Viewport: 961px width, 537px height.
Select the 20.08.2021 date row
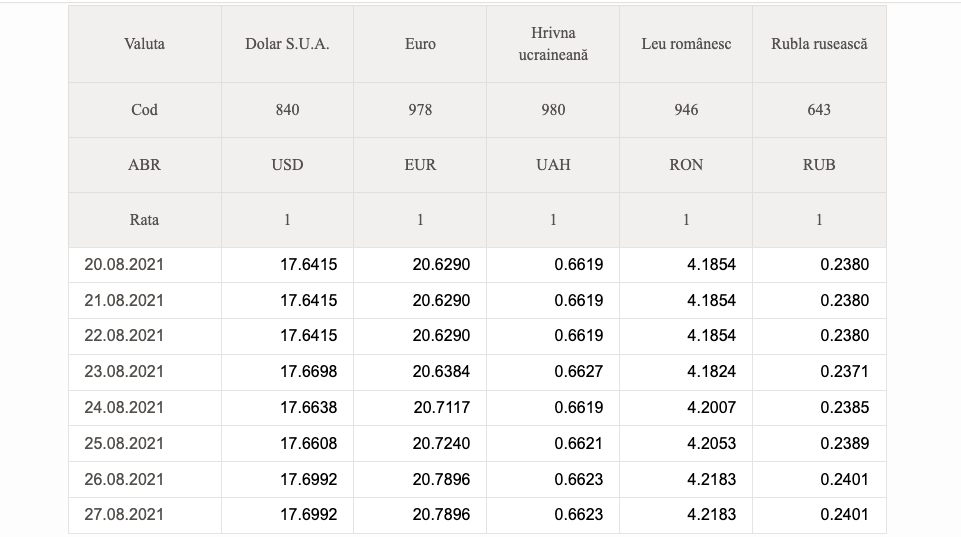pos(477,265)
